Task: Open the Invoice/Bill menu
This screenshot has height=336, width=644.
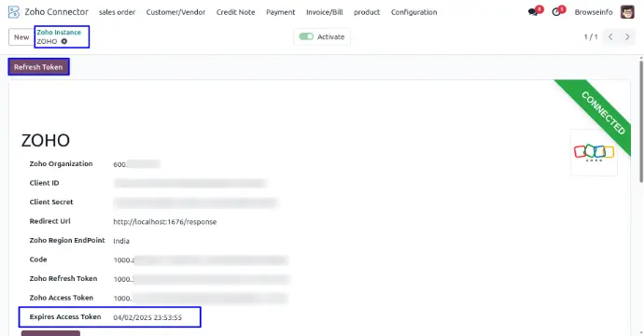Action: [x=325, y=12]
